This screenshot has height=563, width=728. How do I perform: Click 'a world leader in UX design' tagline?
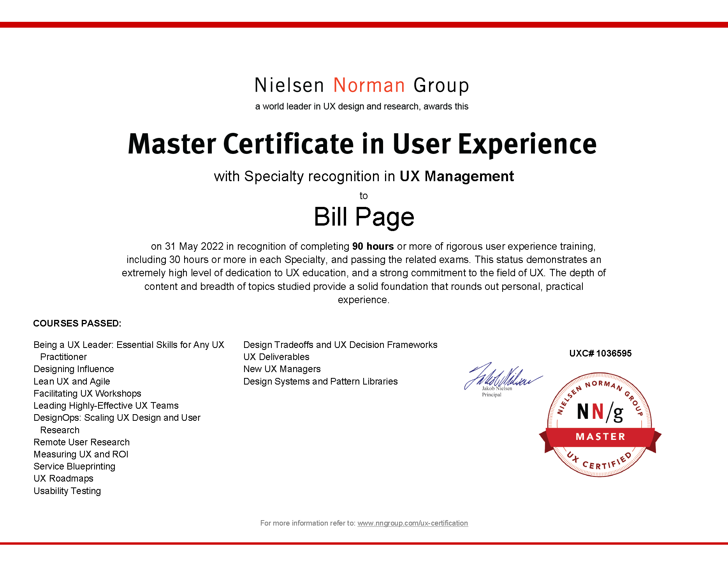coord(362,106)
